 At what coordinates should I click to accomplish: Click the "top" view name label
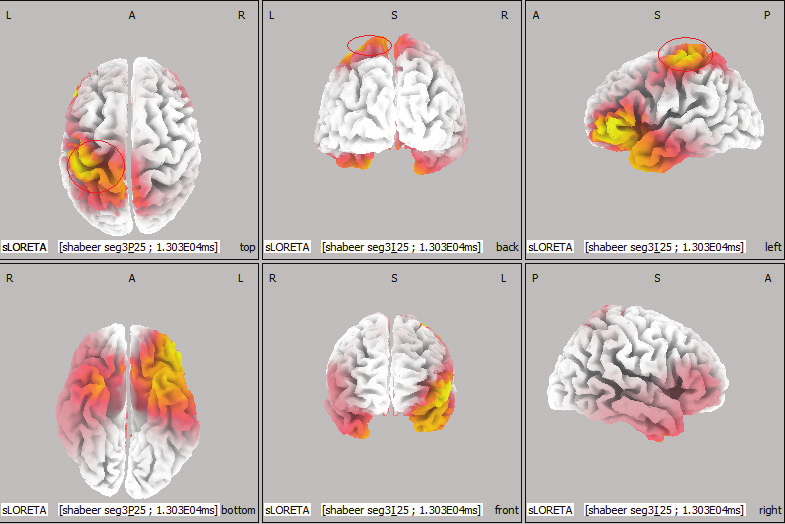tap(248, 247)
